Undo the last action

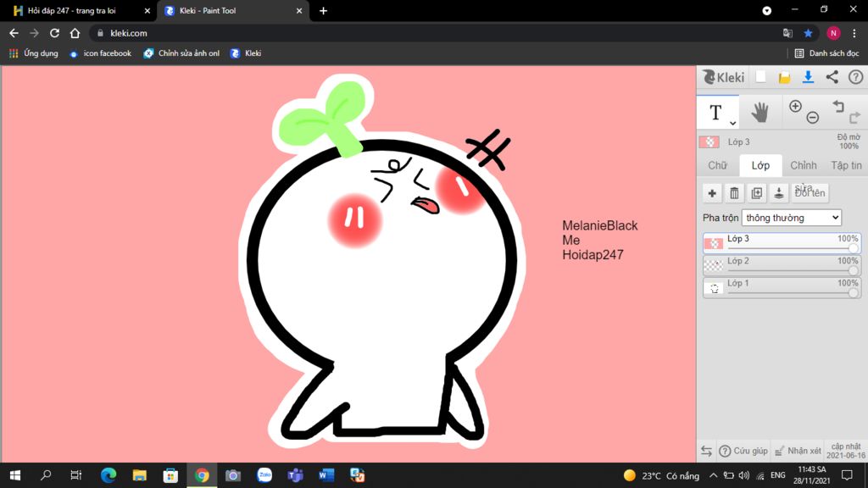(x=838, y=106)
